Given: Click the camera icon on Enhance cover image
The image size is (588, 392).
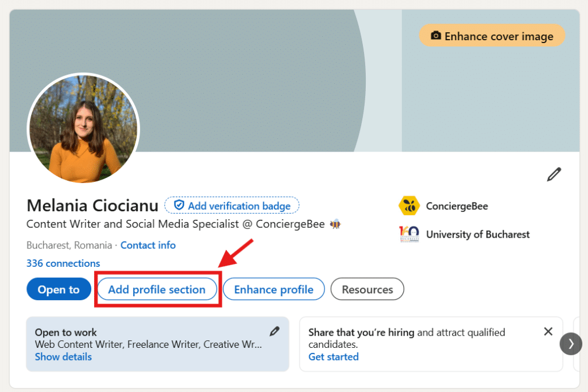Looking at the screenshot, I should pyautogui.click(x=438, y=36).
